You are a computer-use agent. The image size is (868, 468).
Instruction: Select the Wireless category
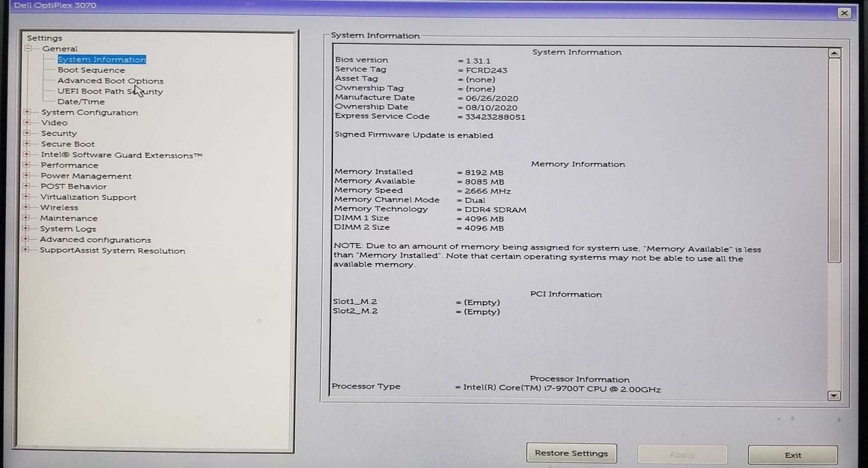click(59, 208)
